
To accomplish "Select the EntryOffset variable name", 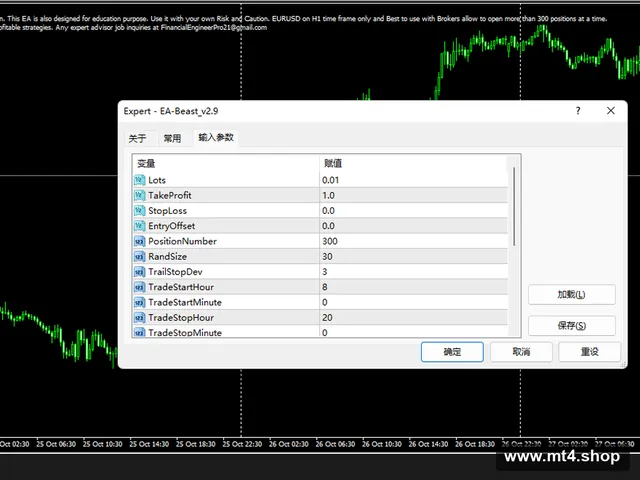I will (x=171, y=226).
